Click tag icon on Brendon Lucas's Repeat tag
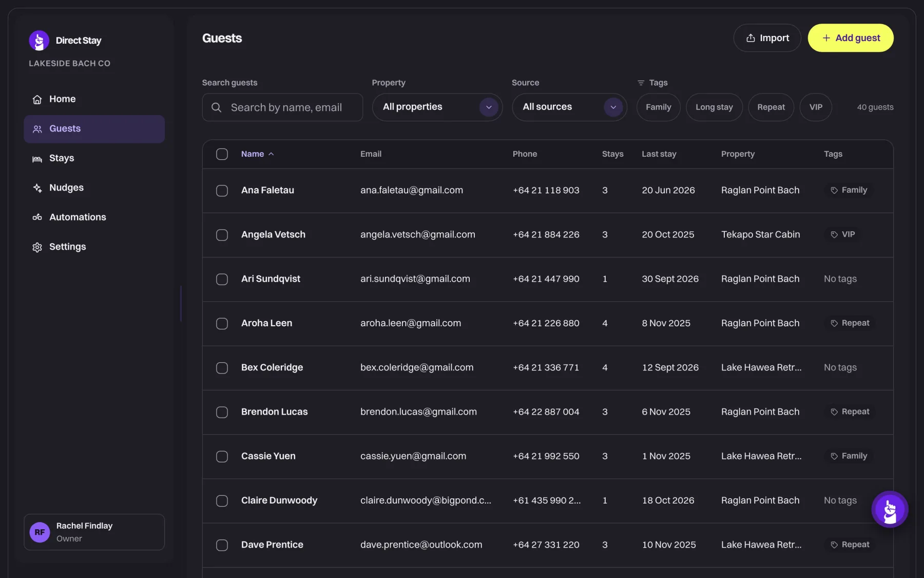 (x=834, y=412)
